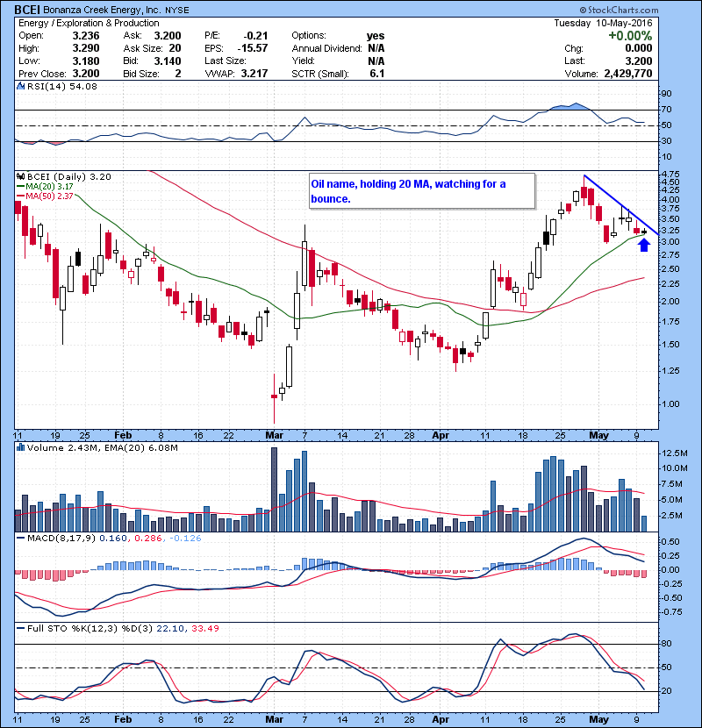Click the Options value yes

pos(376,36)
